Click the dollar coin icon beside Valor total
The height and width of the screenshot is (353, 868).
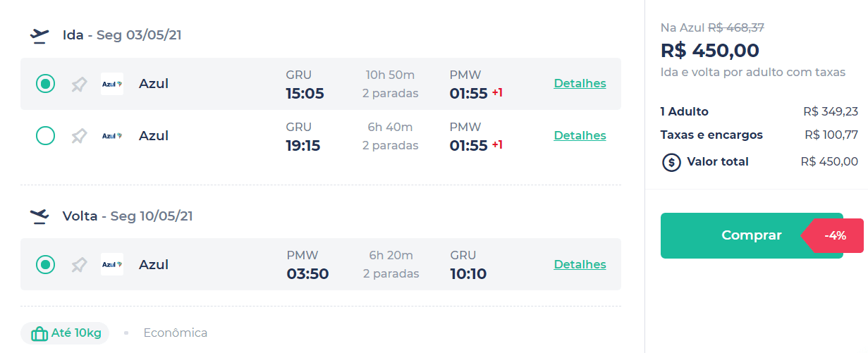coord(671,162)
